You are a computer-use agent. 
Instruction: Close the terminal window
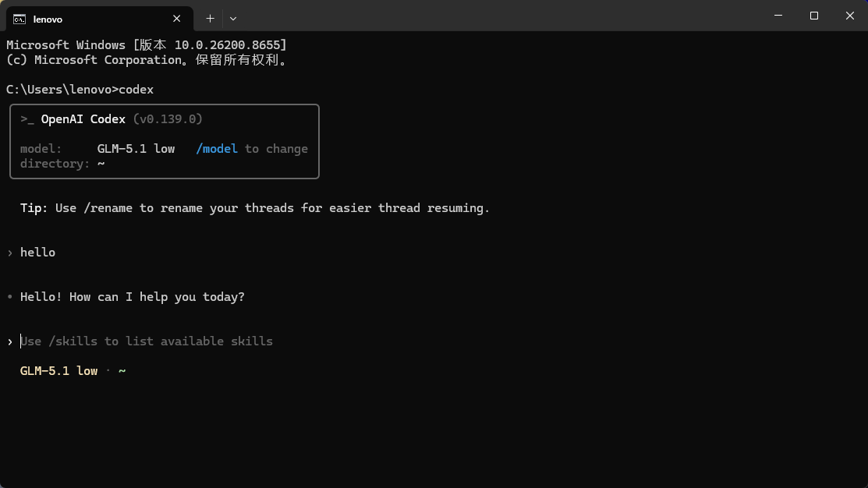[x=850, y=16]
